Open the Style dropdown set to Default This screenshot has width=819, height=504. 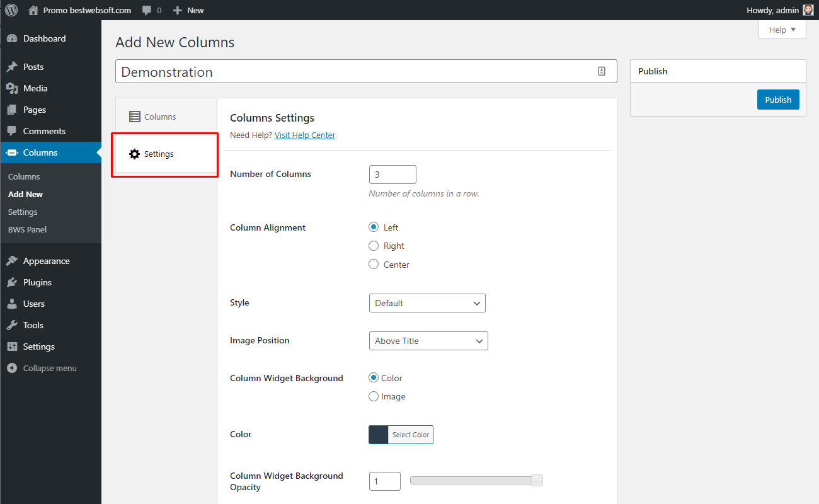(427, 303)
